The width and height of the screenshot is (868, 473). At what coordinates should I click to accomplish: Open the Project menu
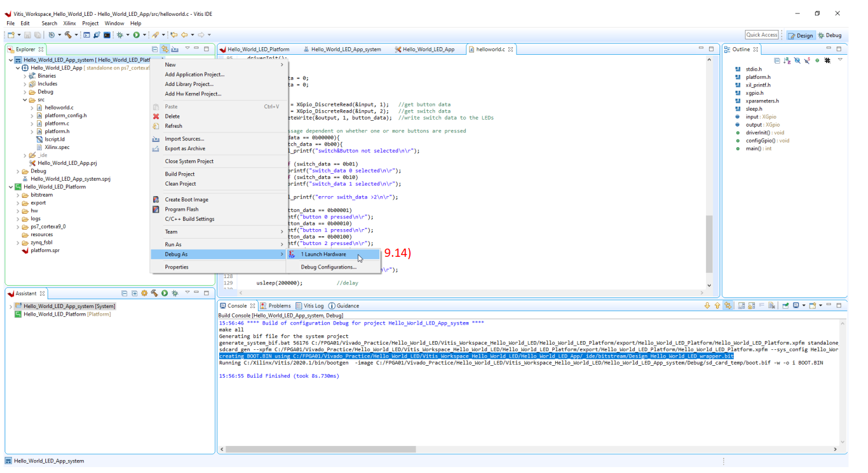pos(90,24)
